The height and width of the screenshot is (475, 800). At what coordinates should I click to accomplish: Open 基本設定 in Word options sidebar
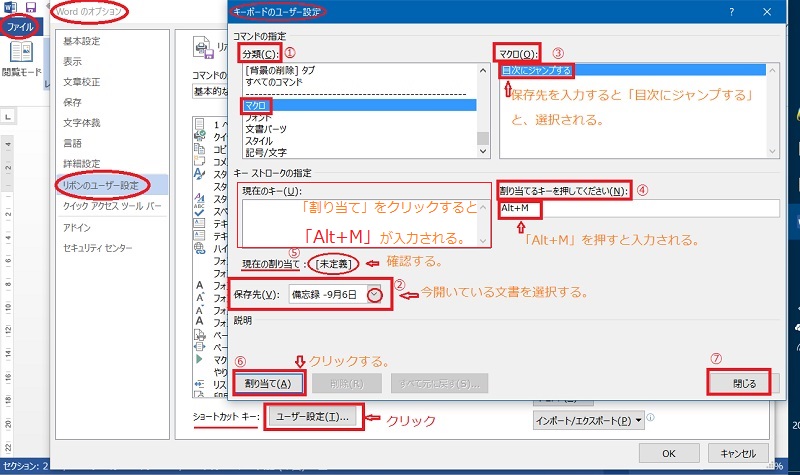82,41
